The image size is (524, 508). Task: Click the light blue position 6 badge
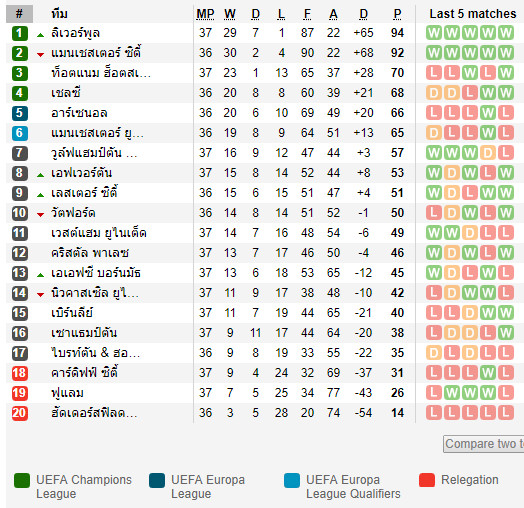(x=20, y=133)
